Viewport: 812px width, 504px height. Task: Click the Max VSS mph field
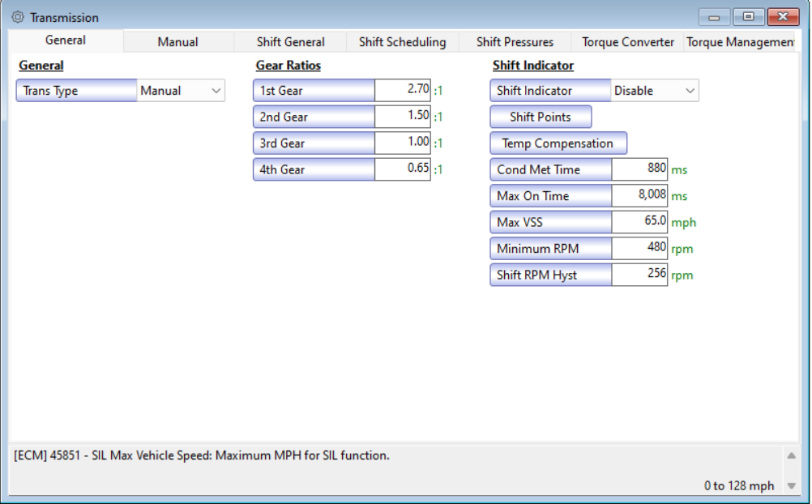tap(639, 222)
